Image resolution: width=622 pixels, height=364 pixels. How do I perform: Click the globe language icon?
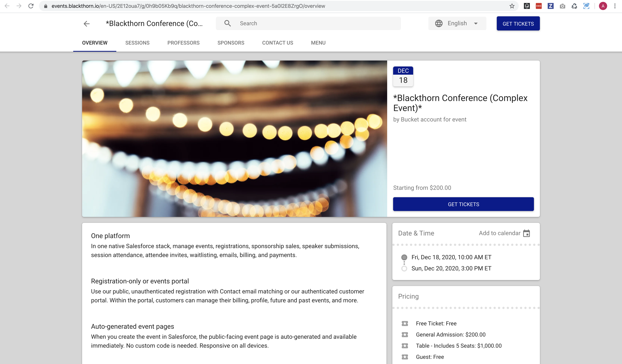coord(439,23)
